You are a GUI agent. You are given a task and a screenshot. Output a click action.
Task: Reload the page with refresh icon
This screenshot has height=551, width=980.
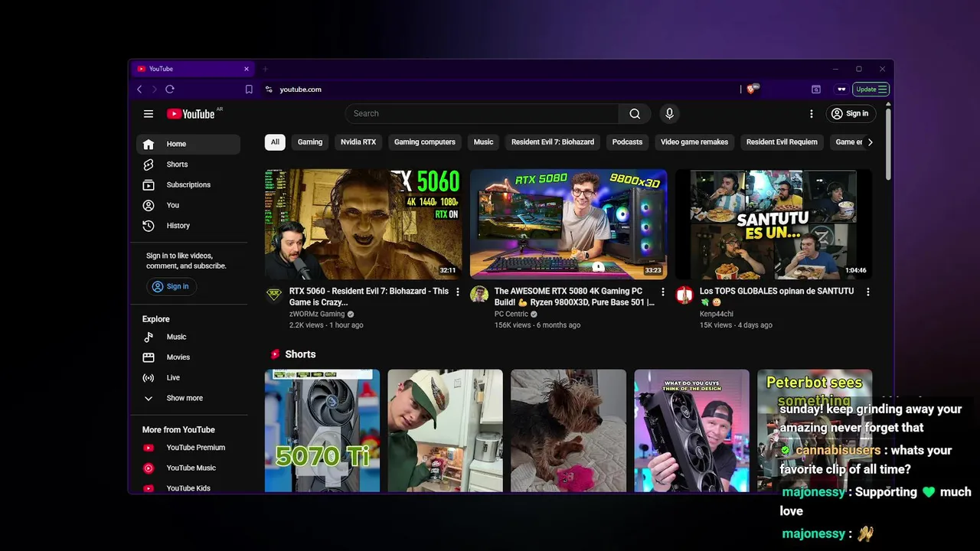(x=170, y=90)
